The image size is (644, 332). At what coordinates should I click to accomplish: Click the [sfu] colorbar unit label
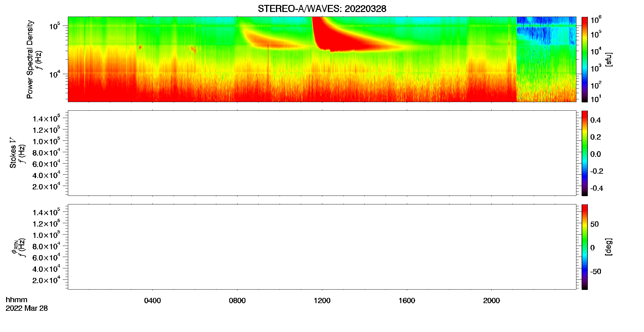click(609, 59)
